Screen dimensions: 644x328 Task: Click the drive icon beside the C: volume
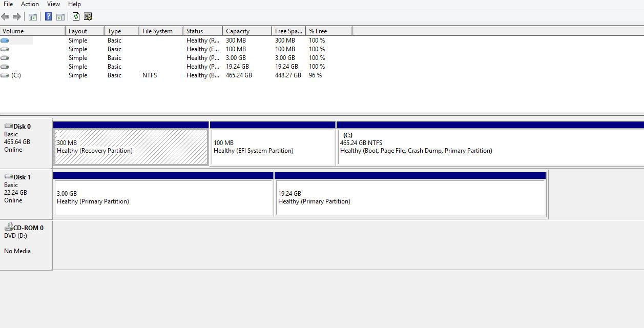tap(5, 75)
